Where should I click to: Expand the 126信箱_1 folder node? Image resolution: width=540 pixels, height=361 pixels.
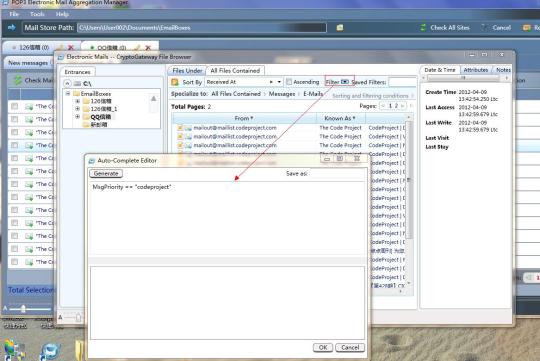pyautogui.click(x=77, y=109)
